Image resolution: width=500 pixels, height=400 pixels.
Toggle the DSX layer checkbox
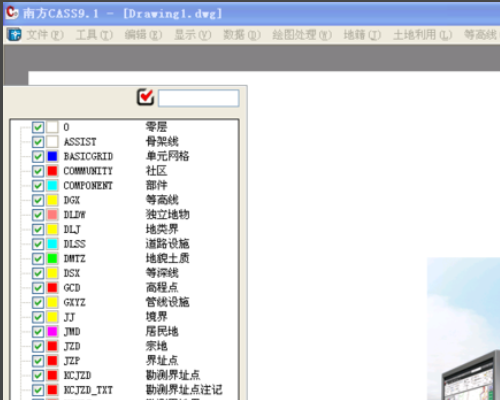(38, 273)
